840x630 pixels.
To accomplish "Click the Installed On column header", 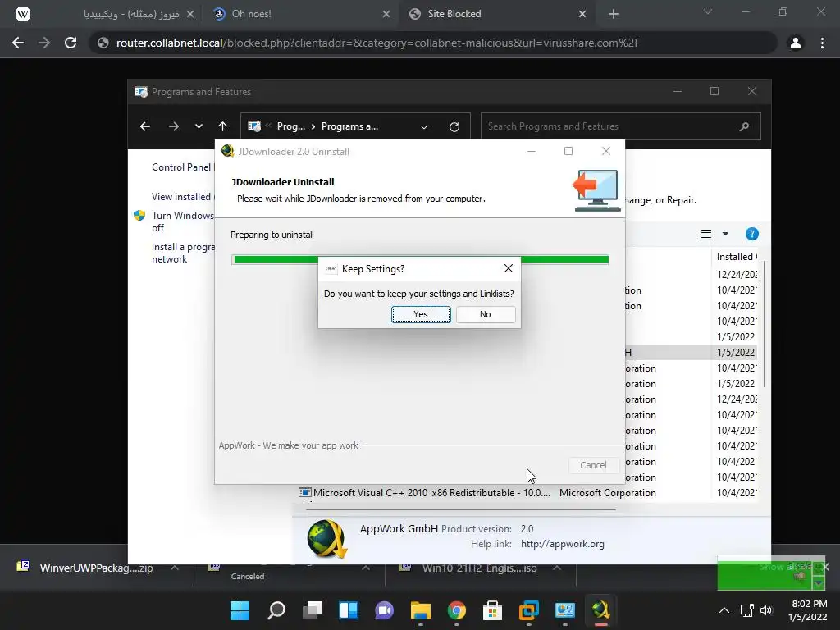I will (x=737, y=257).
